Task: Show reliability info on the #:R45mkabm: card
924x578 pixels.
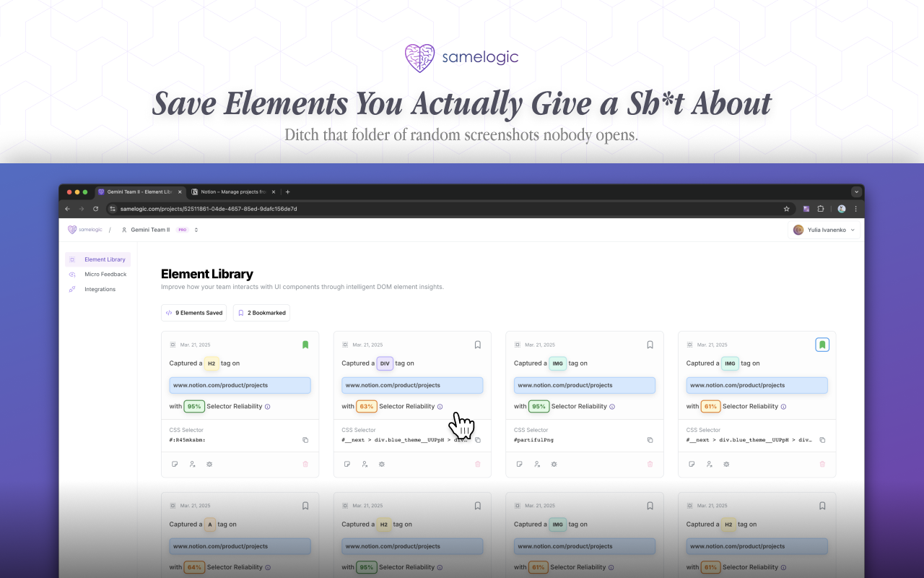Action: click(268, 407)
